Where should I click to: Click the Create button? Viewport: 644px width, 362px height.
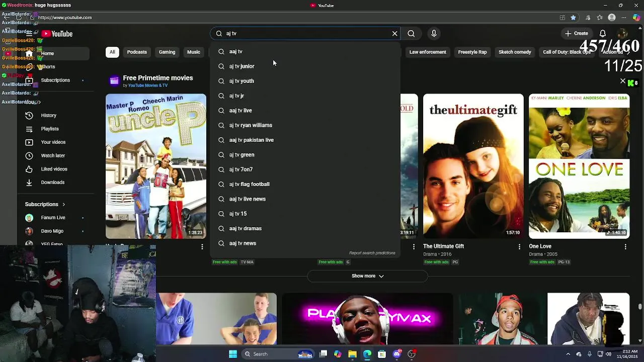pyautogui.click(x=576, y=34)
